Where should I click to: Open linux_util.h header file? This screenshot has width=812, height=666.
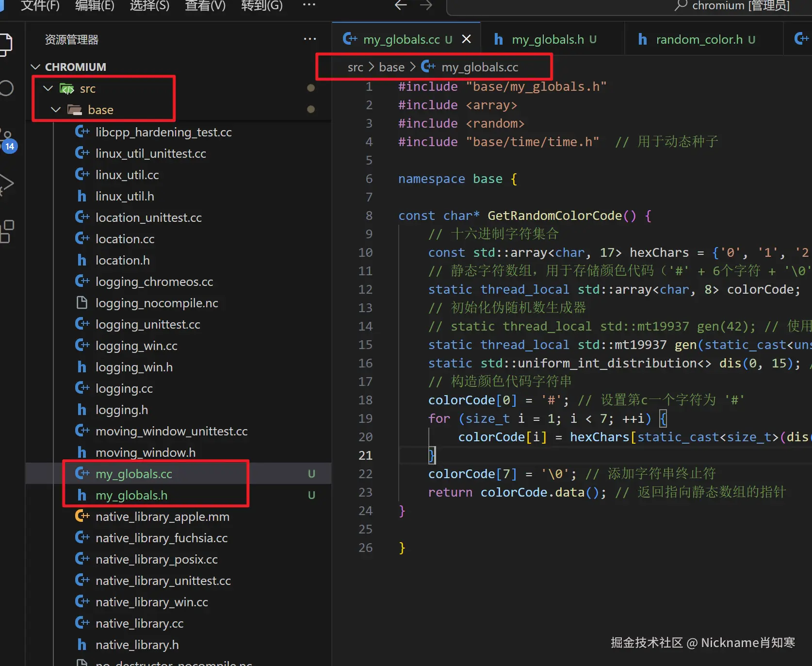[125, 196]
